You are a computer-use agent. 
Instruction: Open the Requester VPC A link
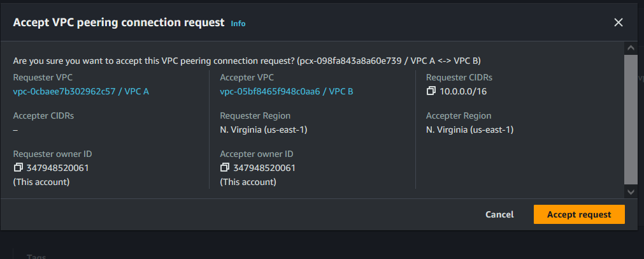pos(81,91)
